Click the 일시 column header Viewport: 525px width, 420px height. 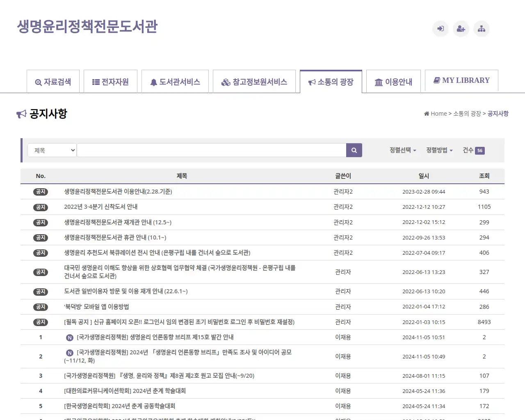pyautogui.click(x=424, y=176)
